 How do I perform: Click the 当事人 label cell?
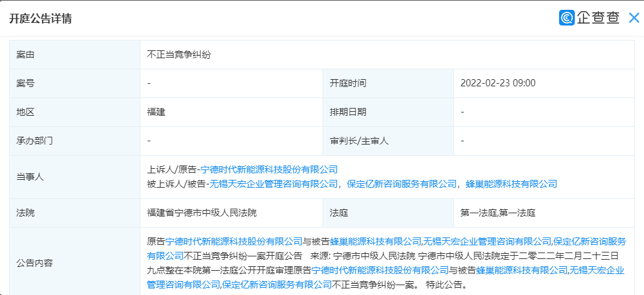74,177
